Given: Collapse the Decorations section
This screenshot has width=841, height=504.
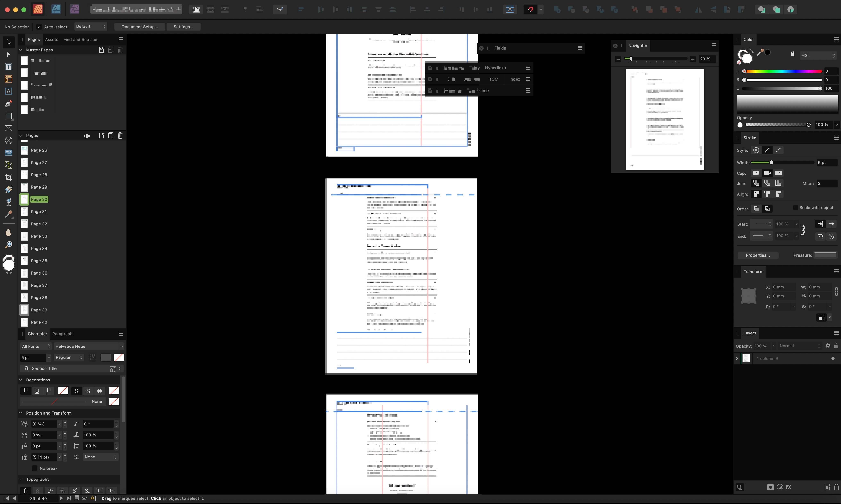Looking at the screenshot, I should tap(20, 380).
